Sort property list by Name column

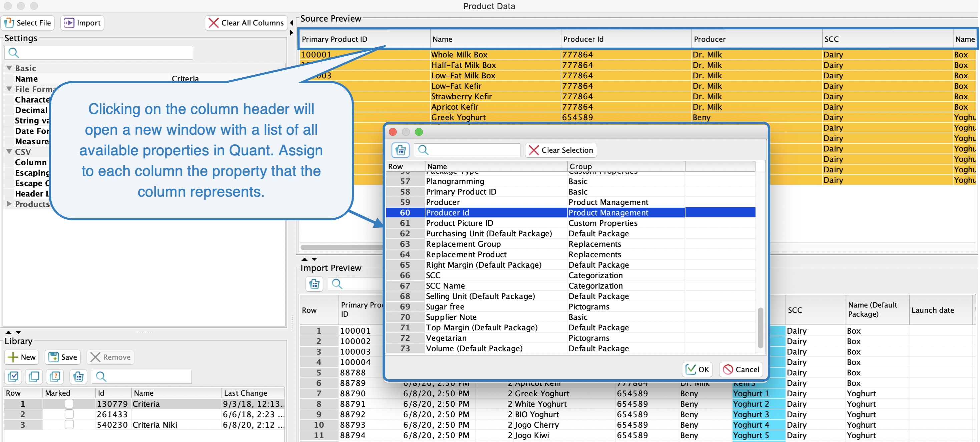click(496, 166)
